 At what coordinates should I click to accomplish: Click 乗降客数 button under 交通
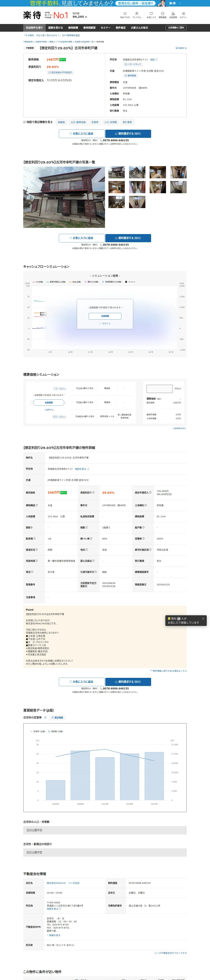click(x=130, y=76)
